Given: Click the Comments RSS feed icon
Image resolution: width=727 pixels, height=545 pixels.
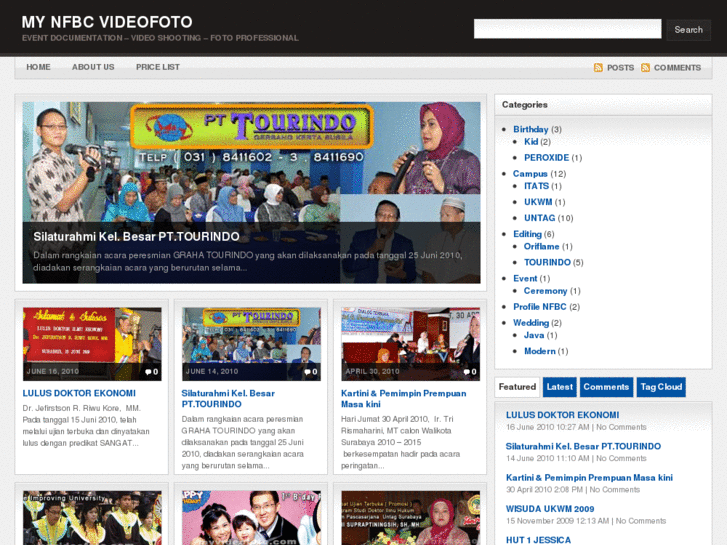Looking at the screenshot, I should (645, 68).
